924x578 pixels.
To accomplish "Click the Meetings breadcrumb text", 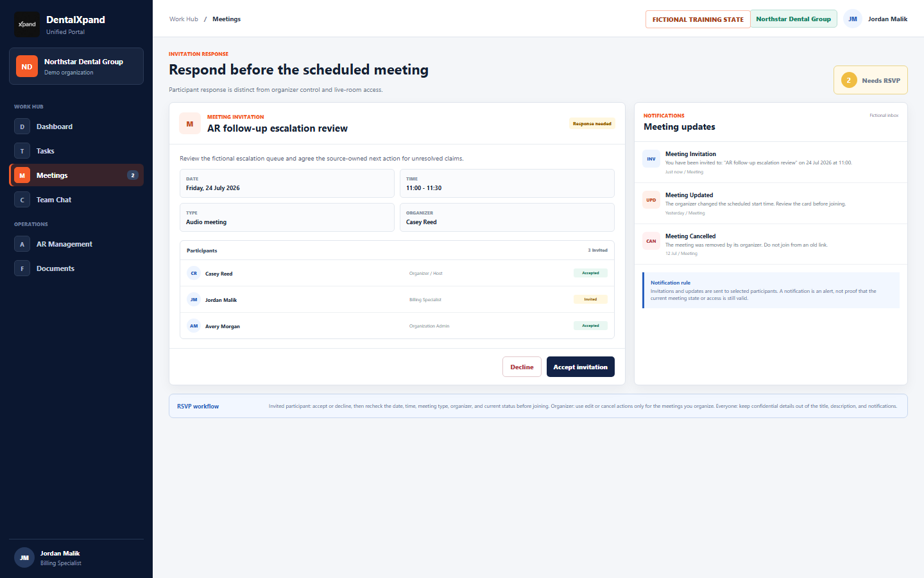I will point(227,19).
